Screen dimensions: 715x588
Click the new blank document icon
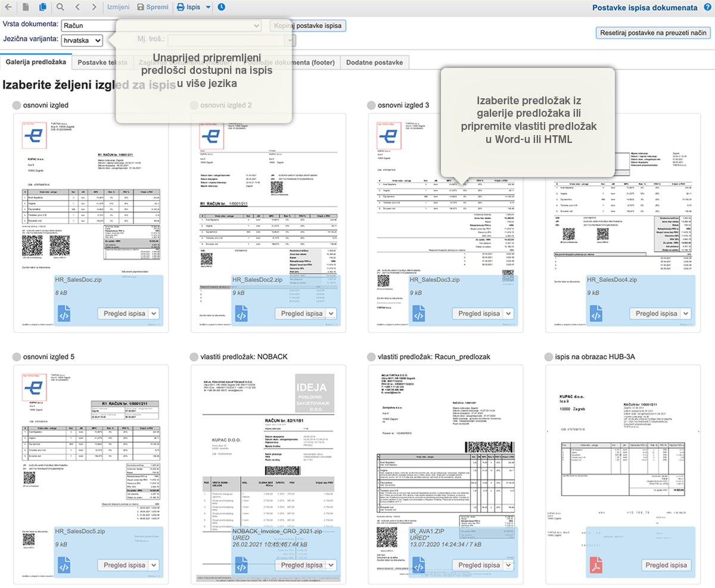pyautogui.click(x=26, y=8)
